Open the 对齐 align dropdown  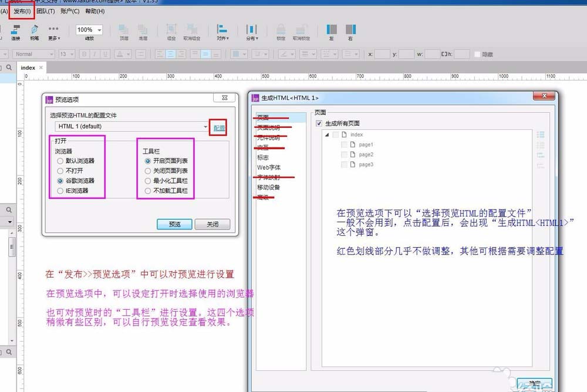tap(222, 32)
